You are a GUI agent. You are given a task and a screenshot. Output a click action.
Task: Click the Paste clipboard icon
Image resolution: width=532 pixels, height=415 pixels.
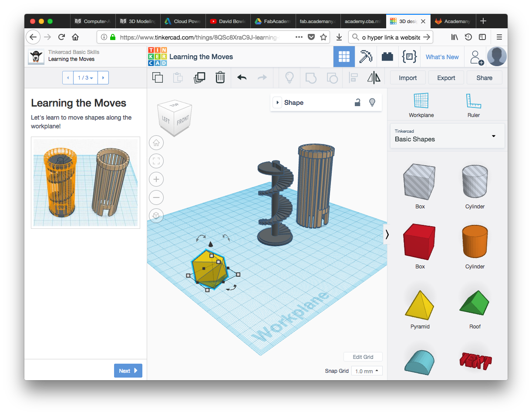[178, 78]
